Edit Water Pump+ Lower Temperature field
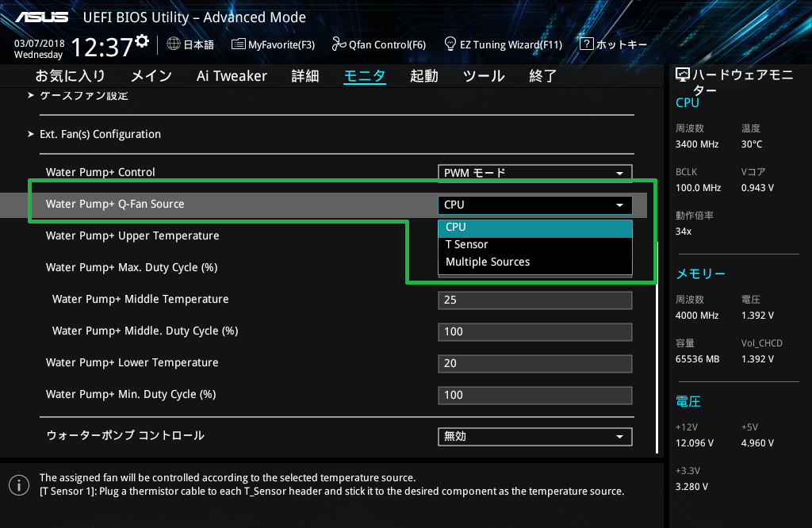 [535, 363]
